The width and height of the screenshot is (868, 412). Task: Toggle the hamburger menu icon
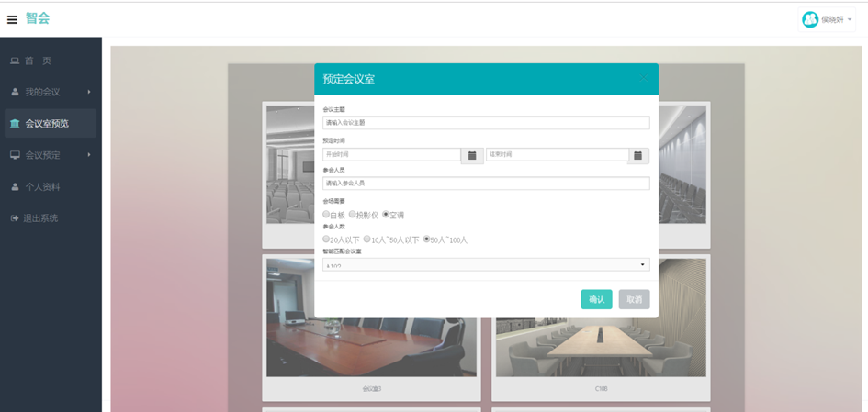click(x=12, y=20)
